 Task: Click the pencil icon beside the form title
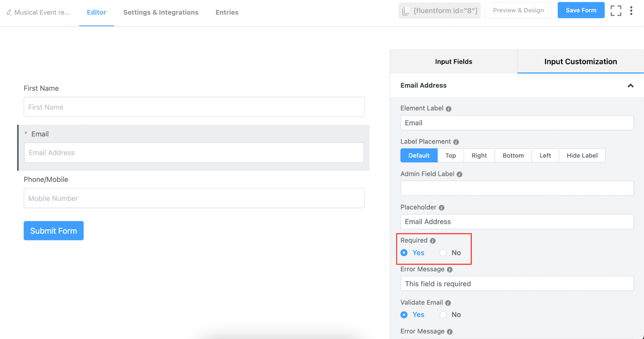point(9,12)
